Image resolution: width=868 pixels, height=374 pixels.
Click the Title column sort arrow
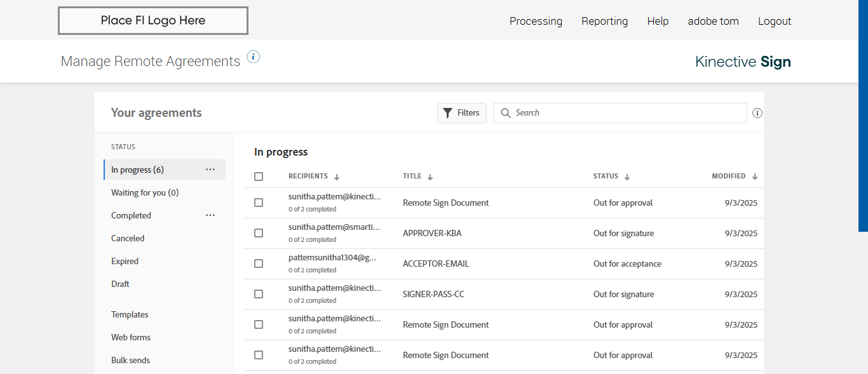(430, 177)
